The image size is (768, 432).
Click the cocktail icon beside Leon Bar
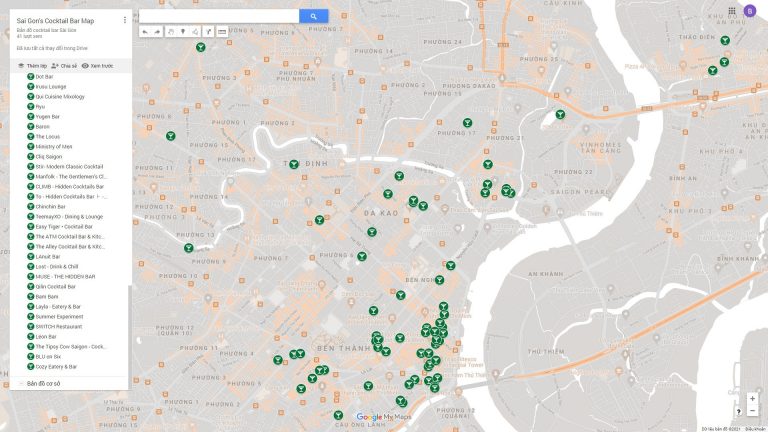point(30,336)
